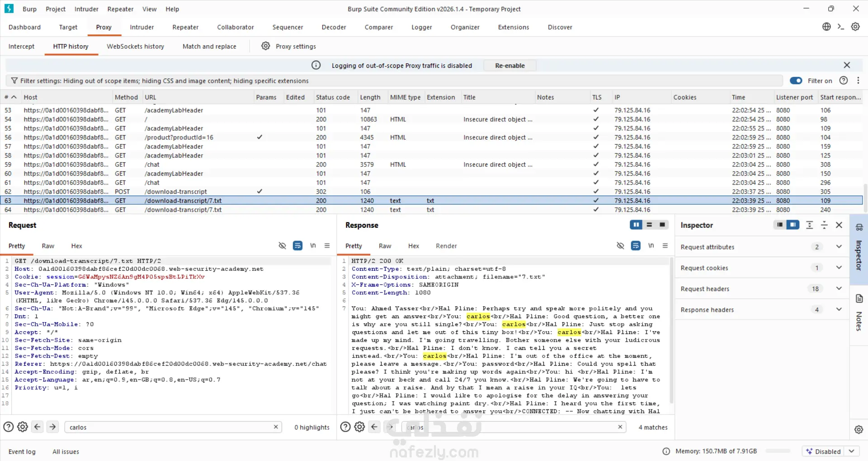Show Response in Hex view
This screenshot has height=461, width=868.
click(414, 246)
